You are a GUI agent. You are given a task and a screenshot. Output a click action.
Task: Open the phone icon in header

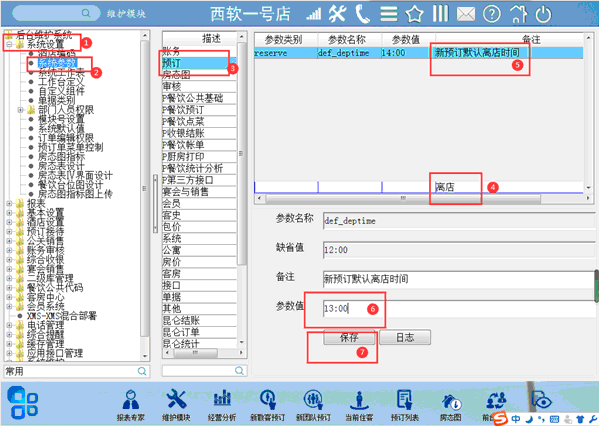coord(362,15)
